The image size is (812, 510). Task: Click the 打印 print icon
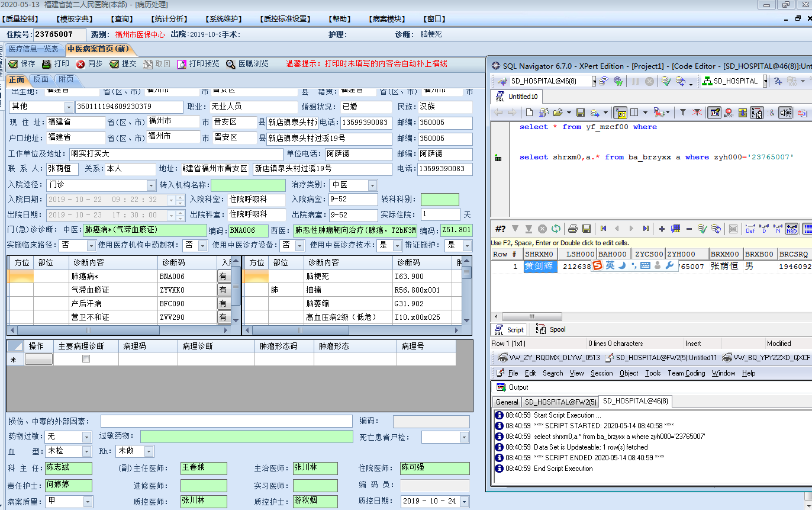pyautogui.click(x=47, y=64)
